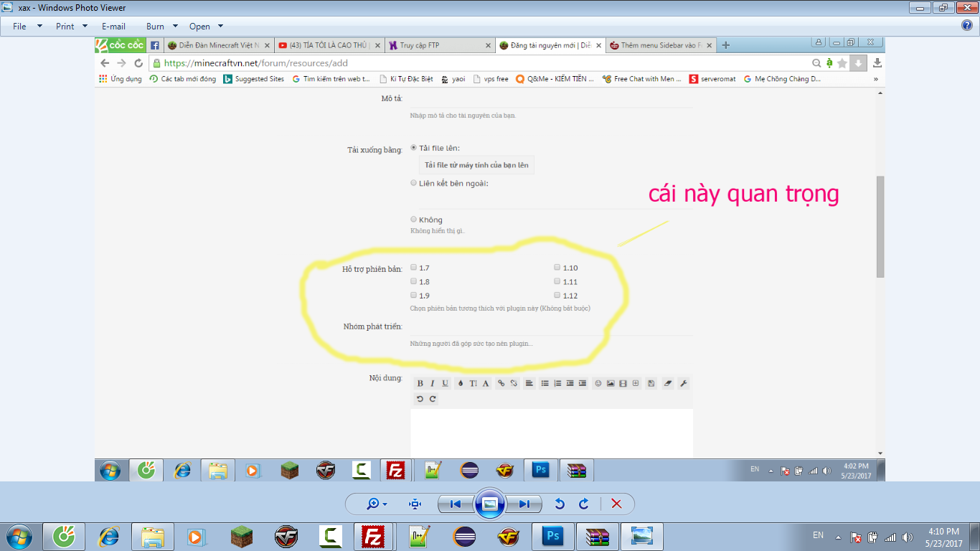
Task: Tick the 1.12 version checkbox
Action: coord(557,295)
